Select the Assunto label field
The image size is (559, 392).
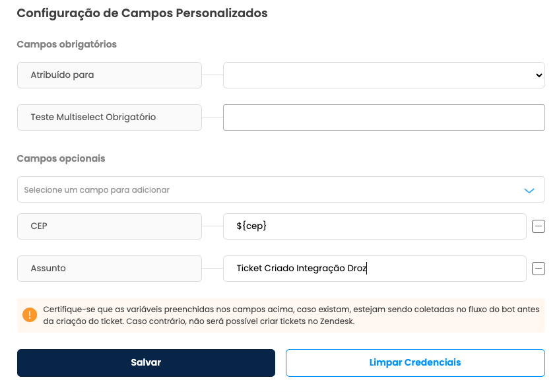pyautogui.click(x=110, y=269)
